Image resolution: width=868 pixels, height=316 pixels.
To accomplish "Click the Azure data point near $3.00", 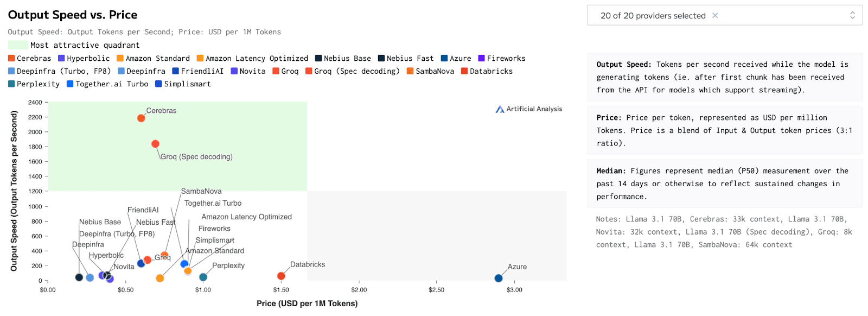I will [499, 279].
